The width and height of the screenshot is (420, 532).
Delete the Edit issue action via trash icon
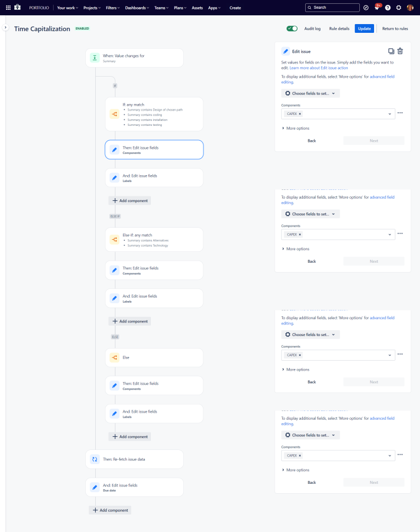(400, 51)
